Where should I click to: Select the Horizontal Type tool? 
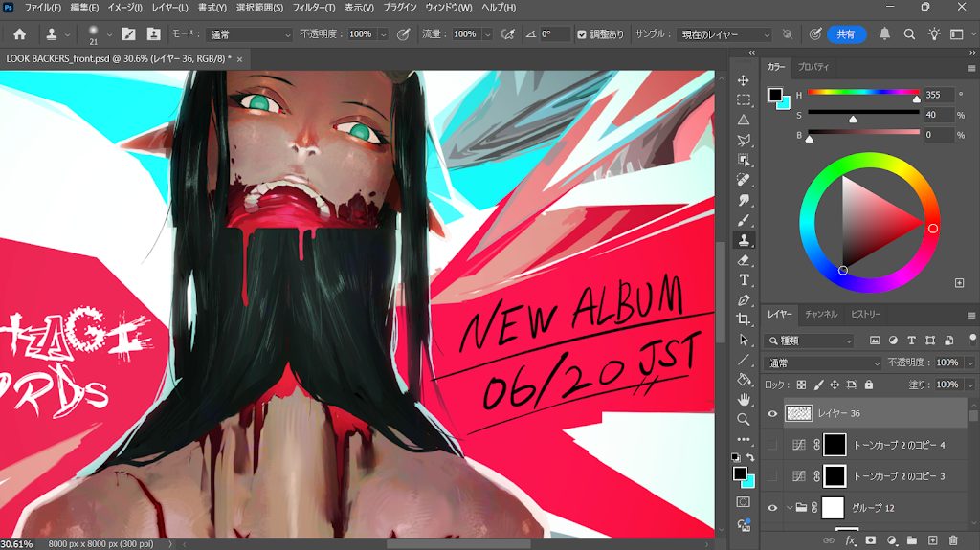743,280
